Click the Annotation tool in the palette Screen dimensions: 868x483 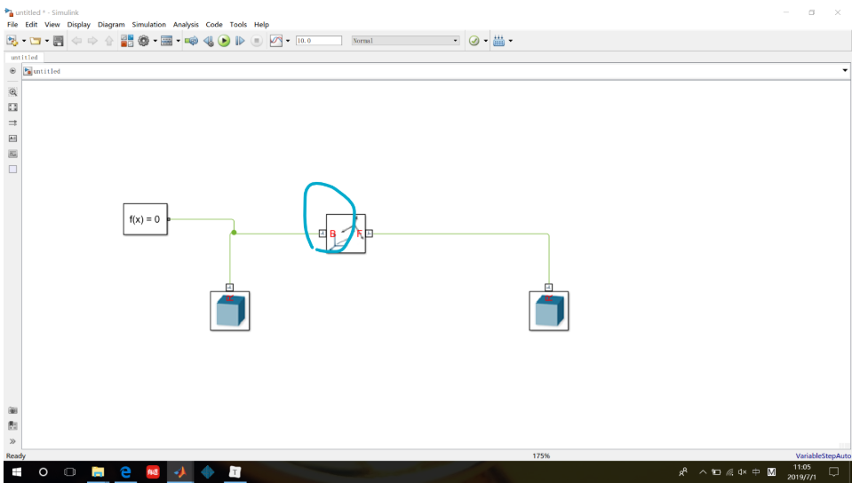[x=12, y=139]
